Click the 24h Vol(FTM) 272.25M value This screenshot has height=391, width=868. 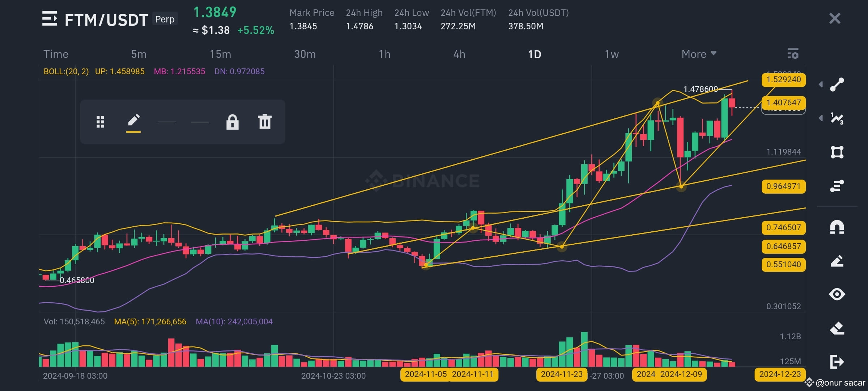(x=458, y=26)
